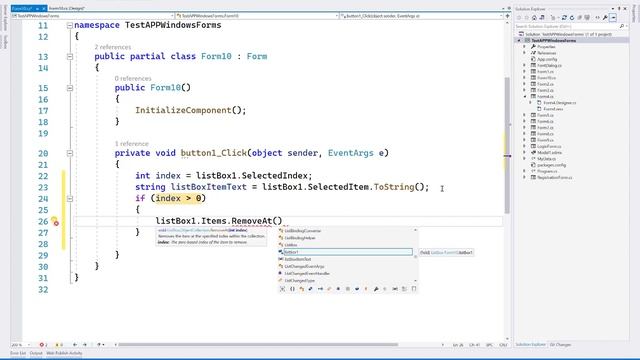Image resolution: width=640 pixels, height=360 pixels.
Task: Toggle the keywords filter in IntelliSense bar
Action: point(404,289)
